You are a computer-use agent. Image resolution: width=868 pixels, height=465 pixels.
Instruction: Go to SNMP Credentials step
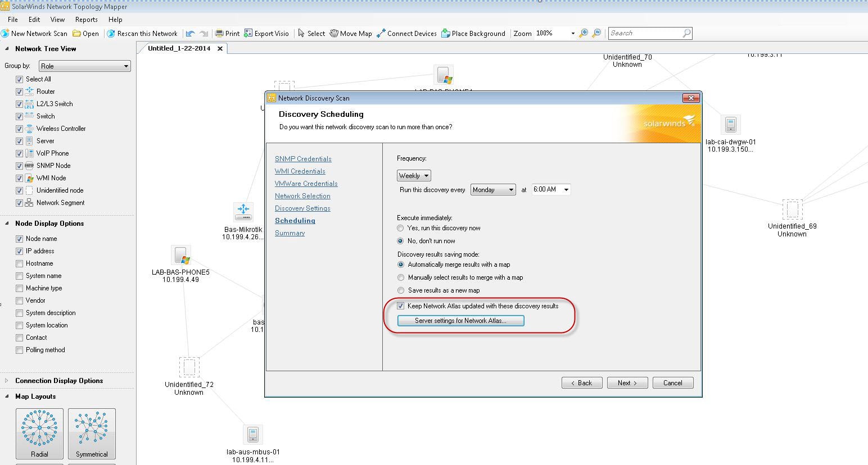(x=303, y=159)
